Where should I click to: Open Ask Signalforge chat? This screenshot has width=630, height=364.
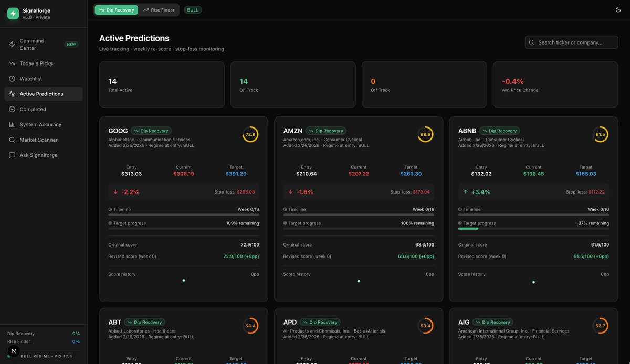(x=44, y=155)
